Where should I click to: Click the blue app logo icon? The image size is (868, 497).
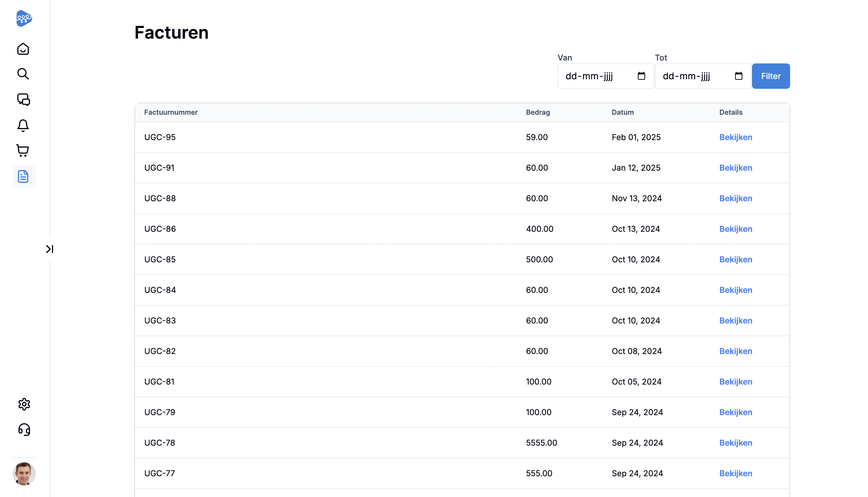pos(24,18)
